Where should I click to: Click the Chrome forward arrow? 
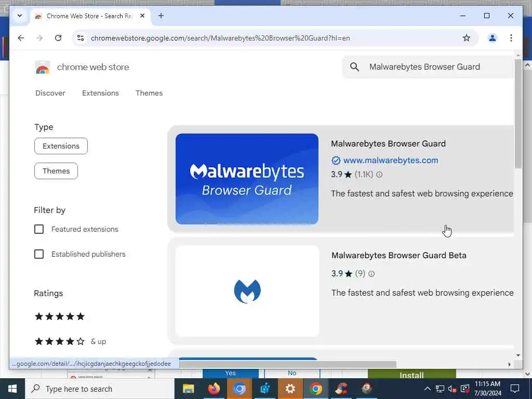(x=39, y=38)
